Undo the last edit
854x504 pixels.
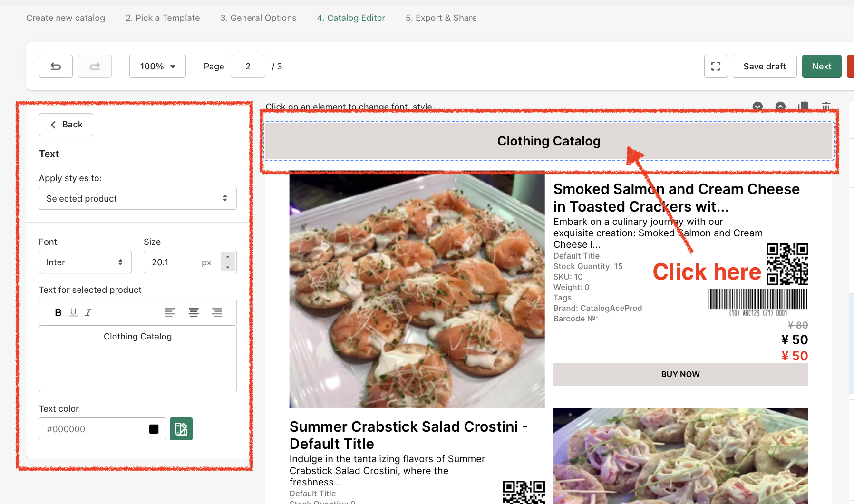(x=56, y=66)
